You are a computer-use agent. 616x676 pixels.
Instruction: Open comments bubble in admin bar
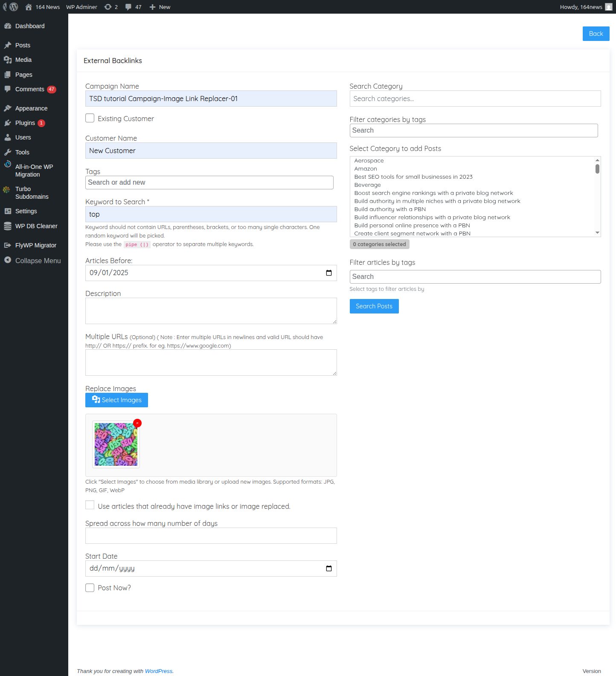point(128,7)
